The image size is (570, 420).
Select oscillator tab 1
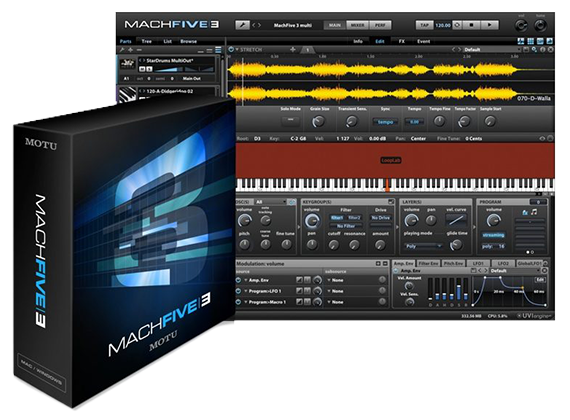[308, 50]
